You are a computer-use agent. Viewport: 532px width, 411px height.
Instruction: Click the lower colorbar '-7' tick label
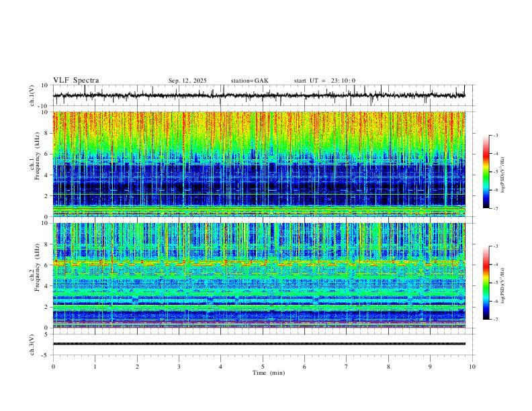tap(495, 320)
